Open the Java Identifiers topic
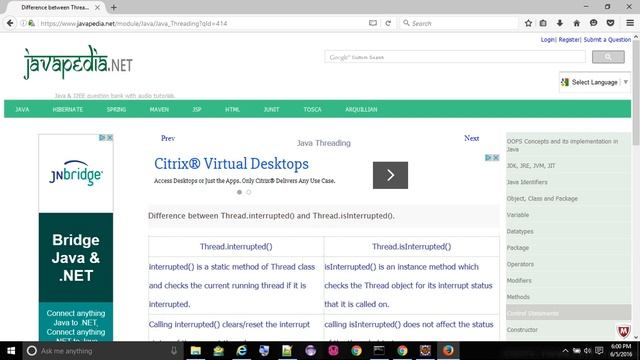 tap(527, 182)
